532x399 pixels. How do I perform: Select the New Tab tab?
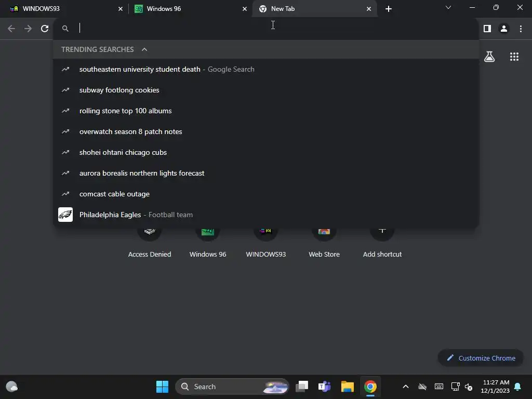point(314,9)
